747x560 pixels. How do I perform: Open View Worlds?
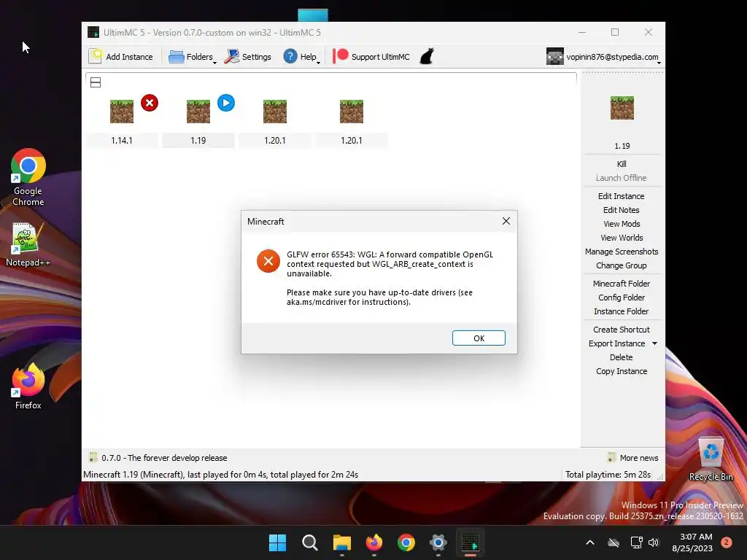622,238
